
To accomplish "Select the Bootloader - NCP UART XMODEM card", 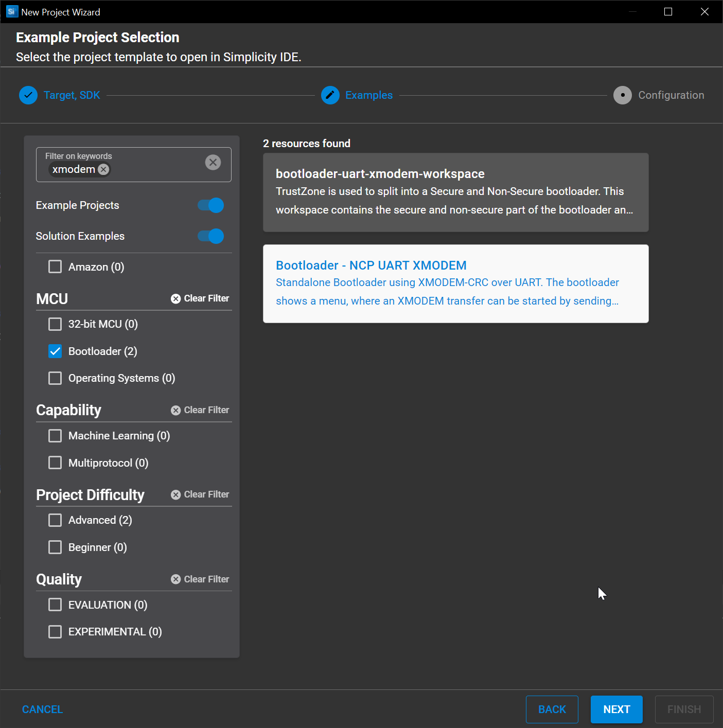I will pyautogui.click(x=455, y=284).
